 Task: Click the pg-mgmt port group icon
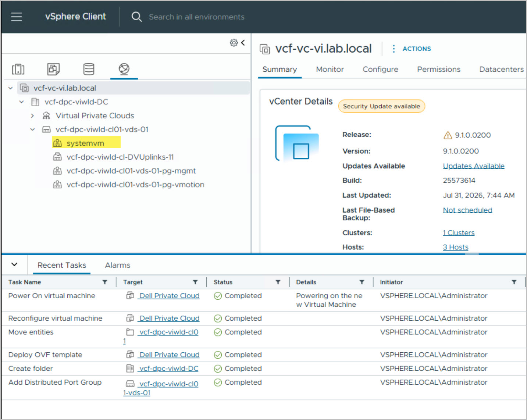(57, 171)
